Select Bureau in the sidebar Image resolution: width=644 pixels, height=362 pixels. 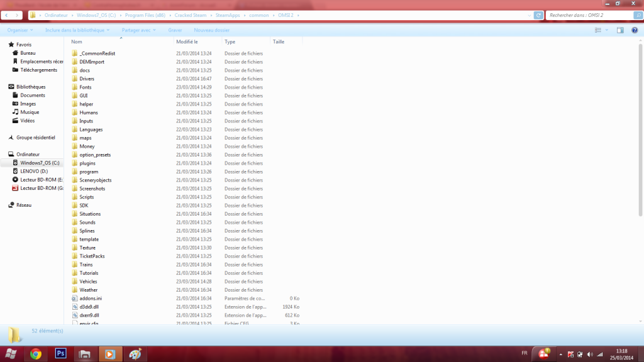point(28,53)
